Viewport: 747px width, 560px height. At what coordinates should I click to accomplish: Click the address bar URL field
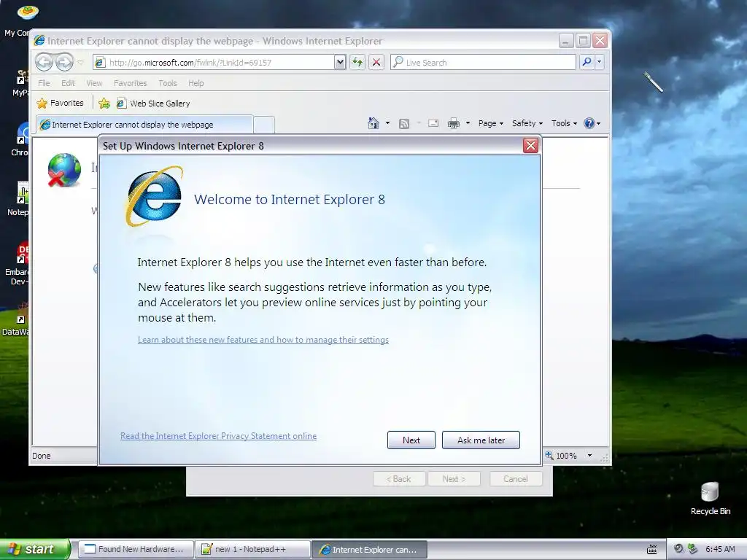click(214, 63)
